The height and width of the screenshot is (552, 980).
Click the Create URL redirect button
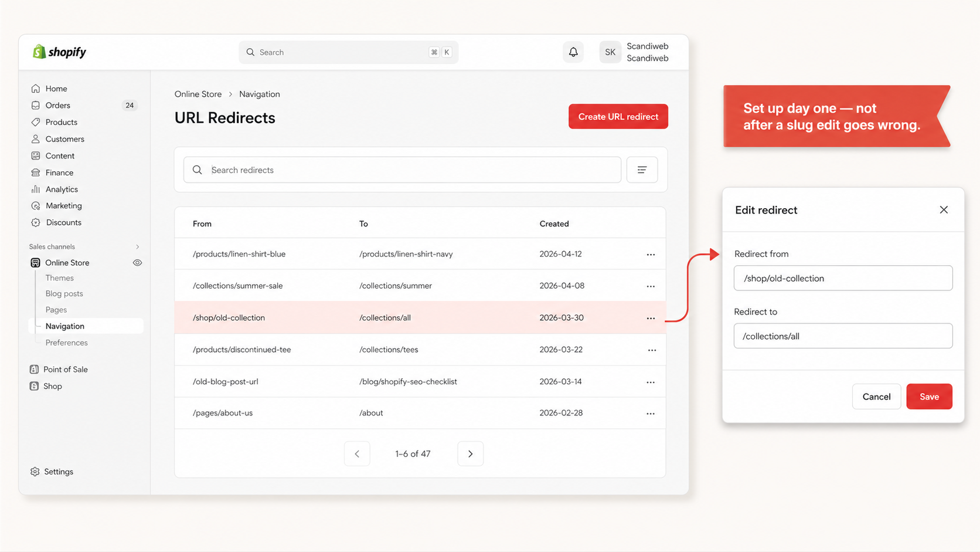(x=618, y=116)
